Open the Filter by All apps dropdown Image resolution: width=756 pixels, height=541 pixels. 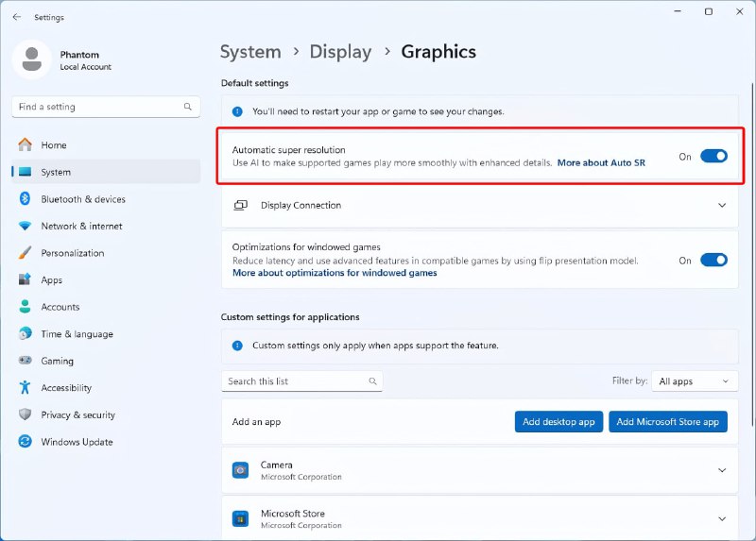pyautogui.click(x=695, y=381)
